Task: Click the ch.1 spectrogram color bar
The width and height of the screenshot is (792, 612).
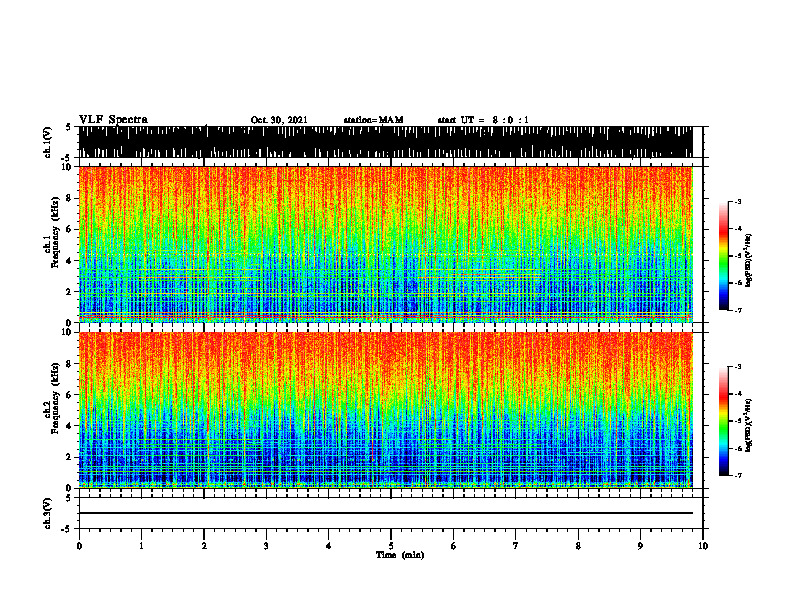Action: (x=723, y=256)
